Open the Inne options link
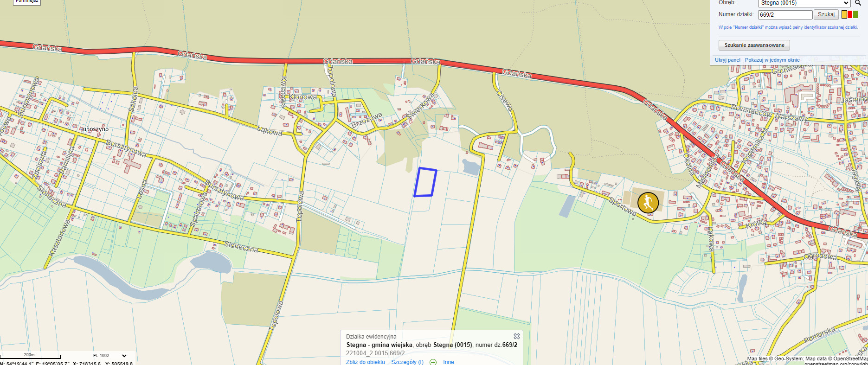 click(449, 362)
